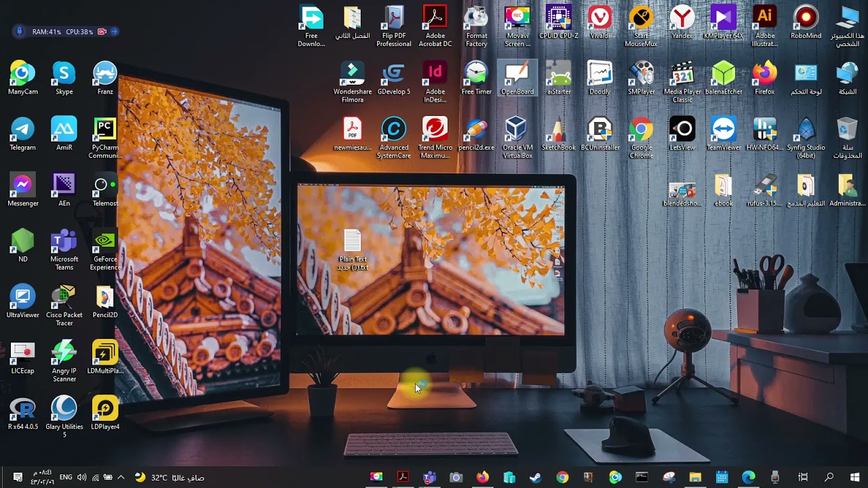Select the ebook folder icon
This screenshot has width=868, height=488.
point(724,190)
